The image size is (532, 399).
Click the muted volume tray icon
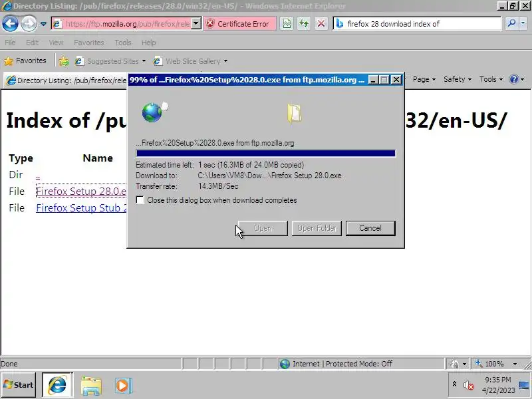(468, 385)
